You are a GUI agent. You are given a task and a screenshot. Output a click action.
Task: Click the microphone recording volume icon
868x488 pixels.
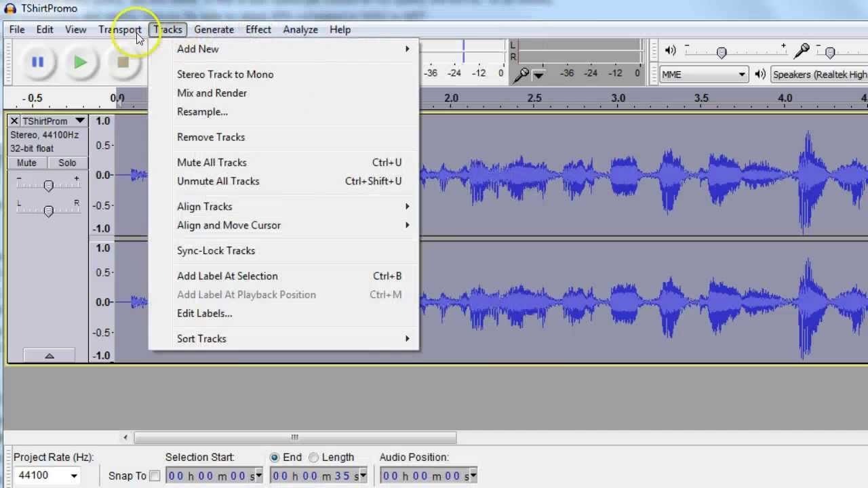click(802, 50)
